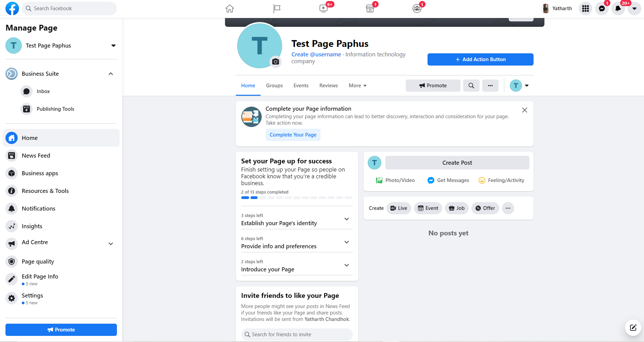Image resolution: width=644 pixels, height=342 pixels.
Task: Create a Job post
Action: 457,208
